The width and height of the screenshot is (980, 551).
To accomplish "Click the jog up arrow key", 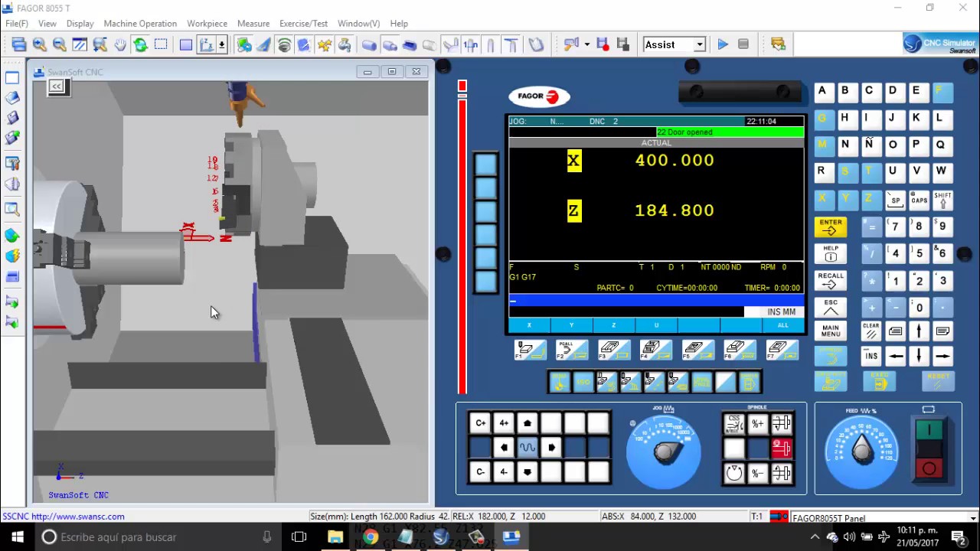I will [528, 423].
